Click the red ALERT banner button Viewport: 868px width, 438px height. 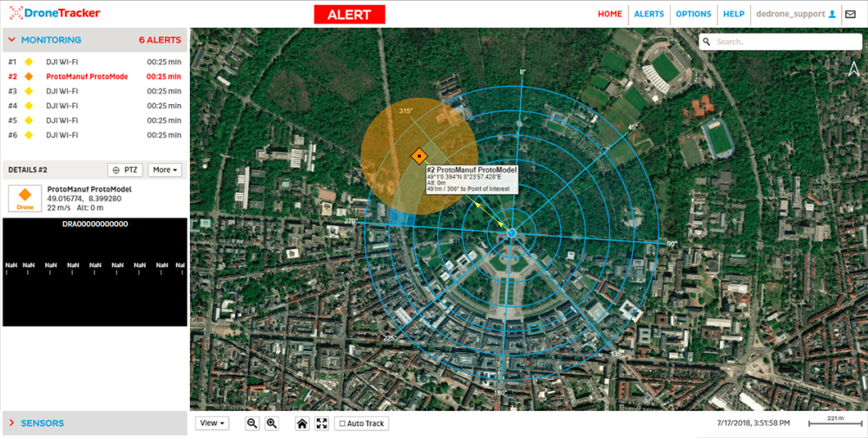349,15
